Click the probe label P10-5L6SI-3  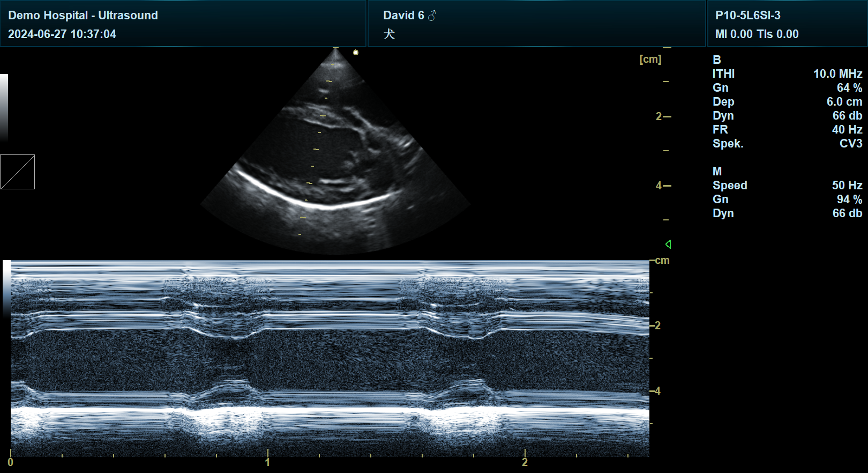coord(747,16)
